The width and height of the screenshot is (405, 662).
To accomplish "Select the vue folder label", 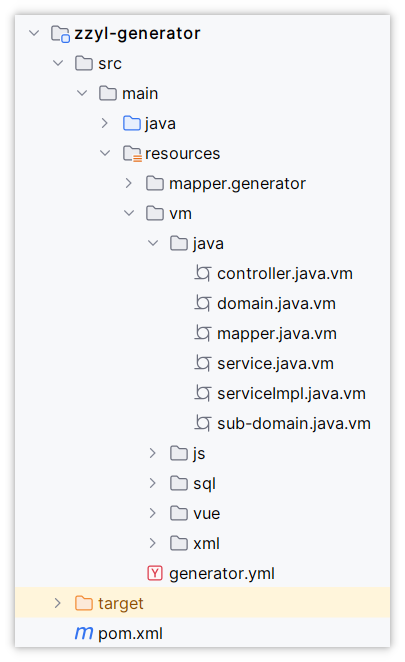I will (207, 514).
